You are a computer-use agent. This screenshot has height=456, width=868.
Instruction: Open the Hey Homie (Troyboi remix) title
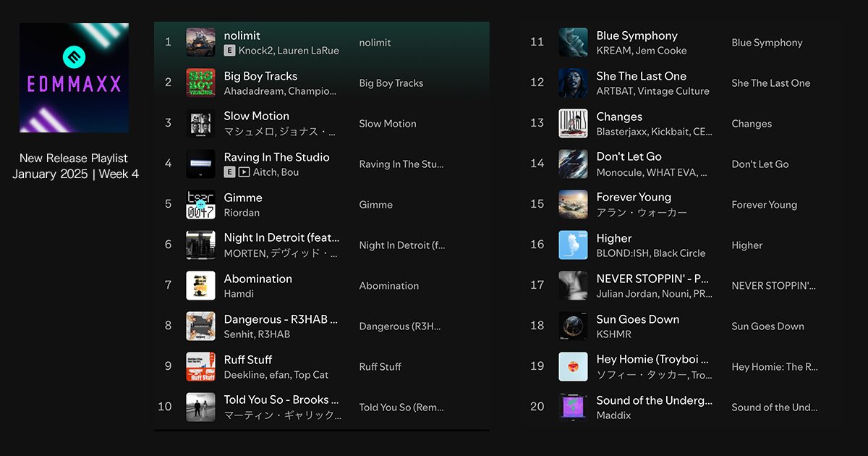click(x=652, y=360)
